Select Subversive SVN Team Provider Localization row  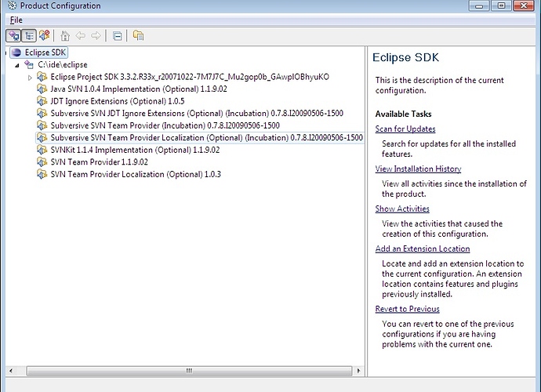206,138
